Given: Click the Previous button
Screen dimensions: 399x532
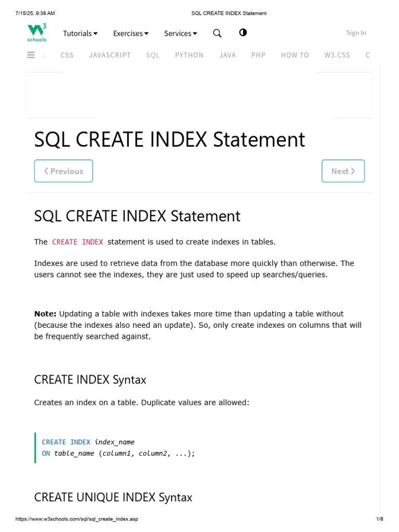Looking at the screenshot, I should pyautogui.click(x=63, y=171).
